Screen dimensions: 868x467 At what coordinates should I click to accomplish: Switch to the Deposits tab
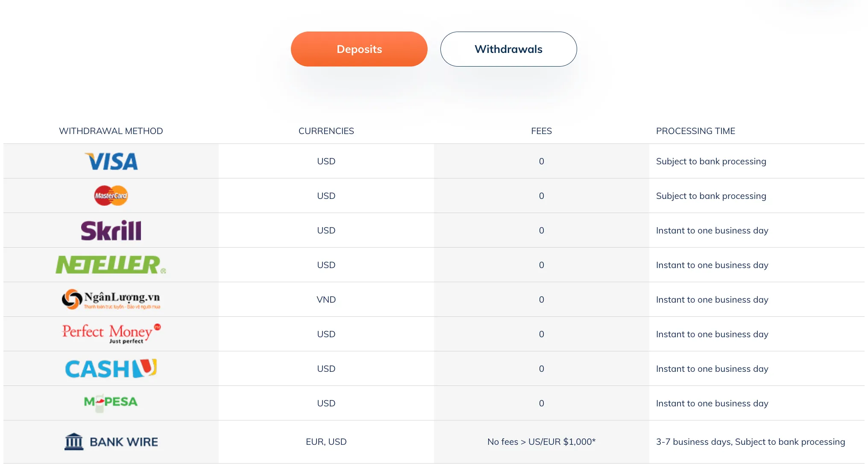coord(359,49)
